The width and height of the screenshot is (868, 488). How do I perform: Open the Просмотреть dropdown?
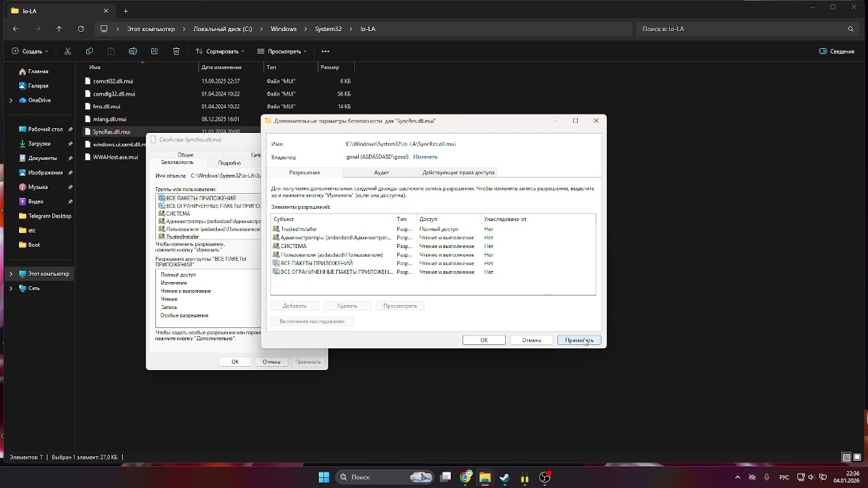pyautogui.click(x=282, y=51)
